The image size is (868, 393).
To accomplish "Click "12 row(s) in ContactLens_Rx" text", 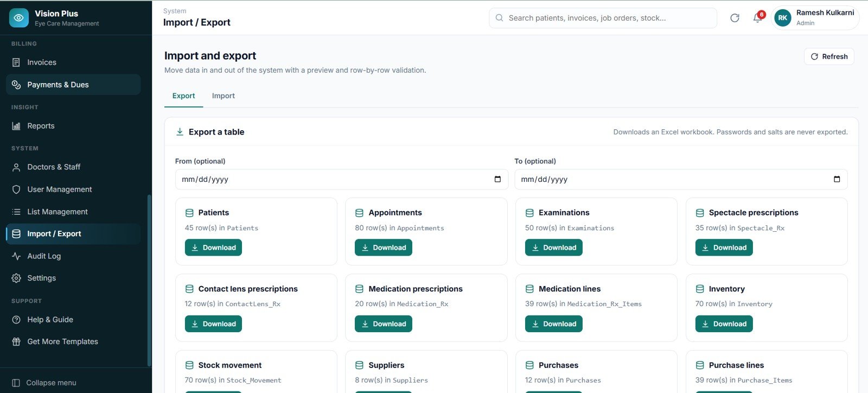I will (233, 304).
